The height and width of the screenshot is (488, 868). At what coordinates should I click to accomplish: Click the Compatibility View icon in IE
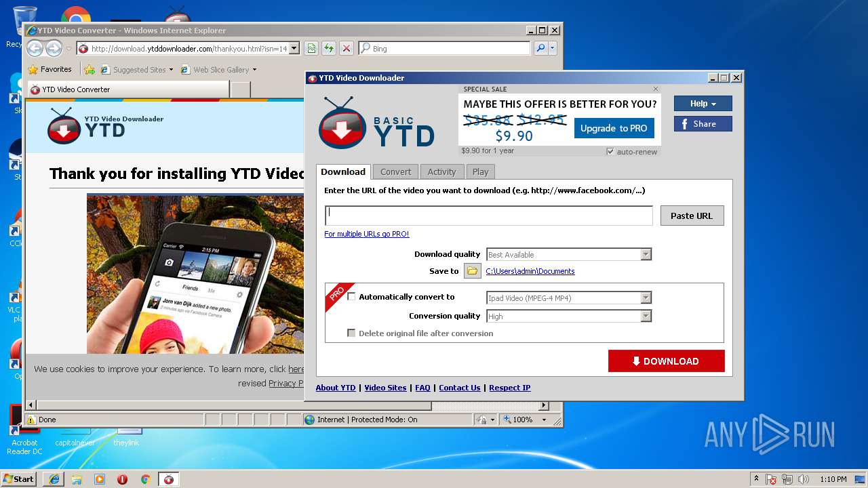(311, 48)
